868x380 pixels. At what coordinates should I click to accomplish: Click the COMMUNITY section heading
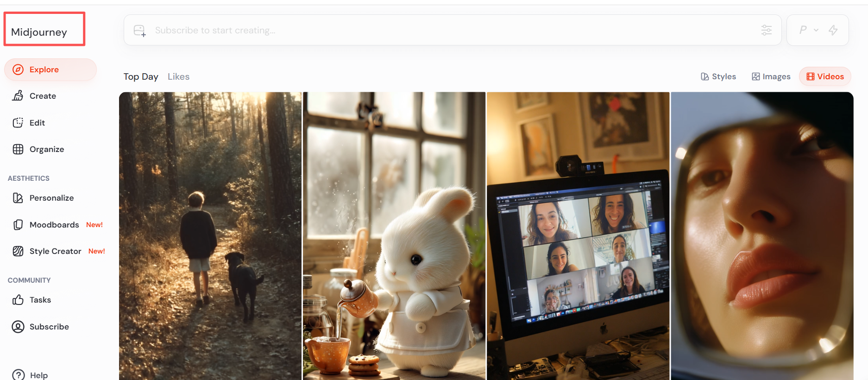(x=29, y=280)
